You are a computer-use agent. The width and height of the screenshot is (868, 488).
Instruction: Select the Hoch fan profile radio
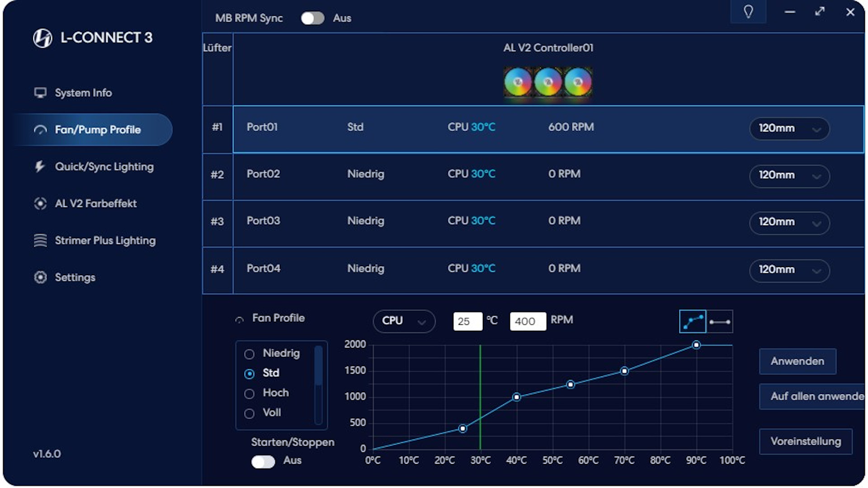(x=249, y=394)
